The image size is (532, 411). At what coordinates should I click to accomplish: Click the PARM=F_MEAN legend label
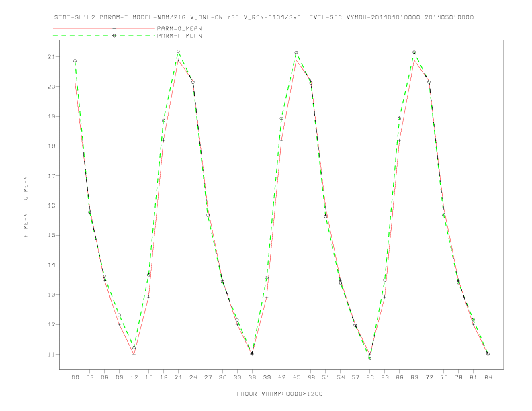(x=179, y=36)
